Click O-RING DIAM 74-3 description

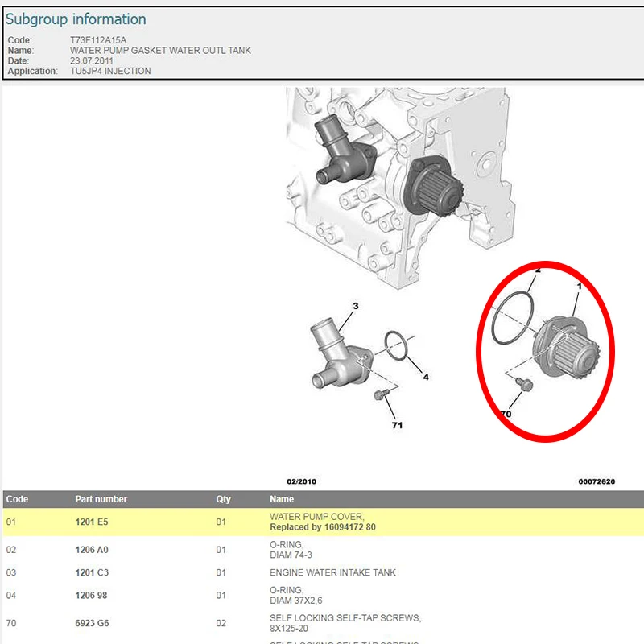(x=291, y=550)
